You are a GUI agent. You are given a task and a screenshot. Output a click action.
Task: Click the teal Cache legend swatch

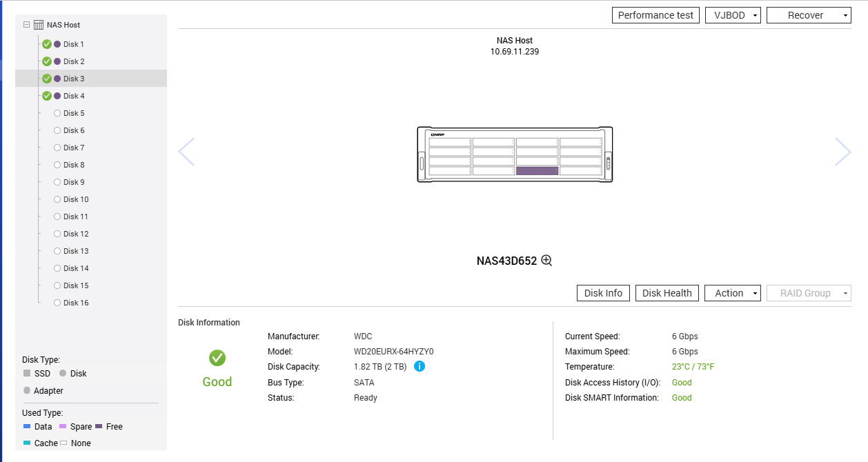pos(27,443)
